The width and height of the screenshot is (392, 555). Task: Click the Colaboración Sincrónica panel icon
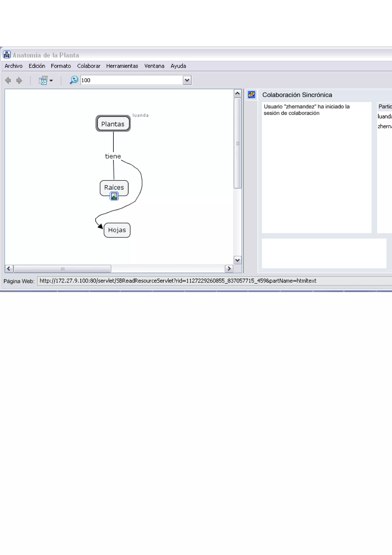(252, 95)
